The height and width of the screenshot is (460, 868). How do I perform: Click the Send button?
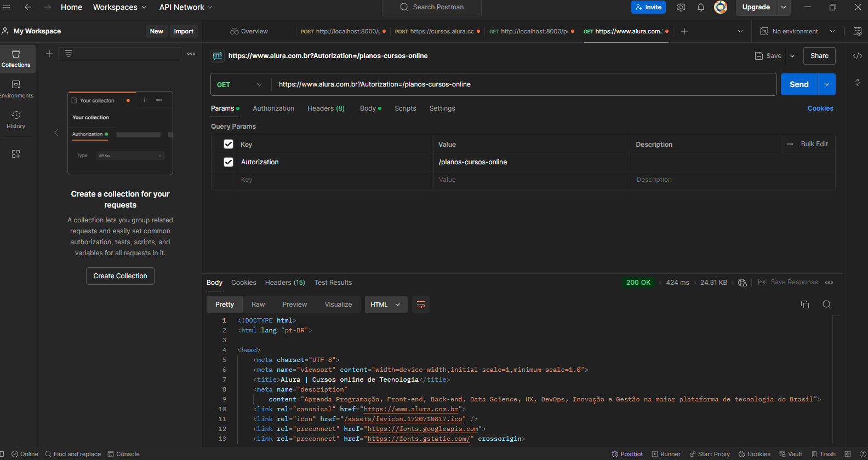pos(799,84)
